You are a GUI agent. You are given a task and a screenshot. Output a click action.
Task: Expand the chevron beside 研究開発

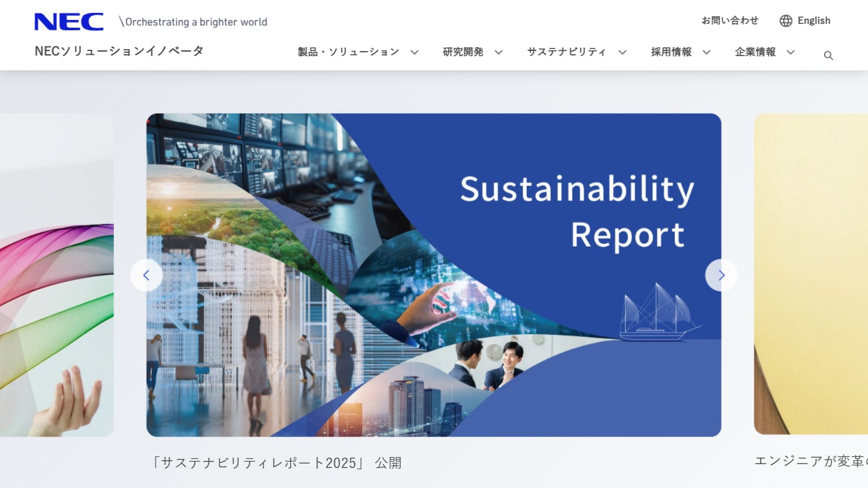499,52
